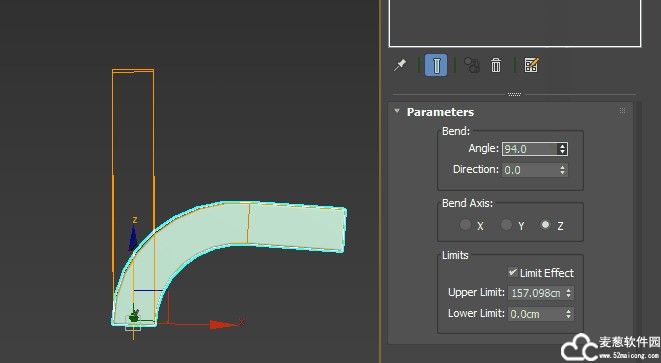Click the blue Z axis gizmo arrow

(133, 238)
